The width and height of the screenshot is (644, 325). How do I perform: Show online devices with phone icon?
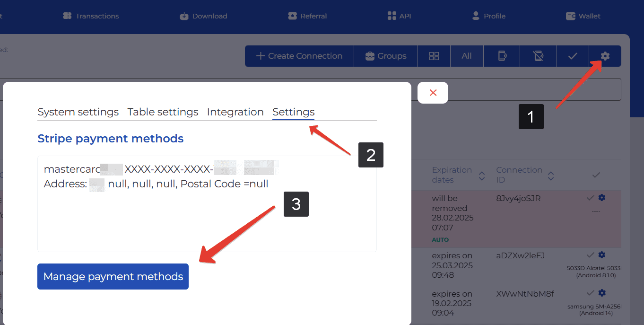coord(502,56)
